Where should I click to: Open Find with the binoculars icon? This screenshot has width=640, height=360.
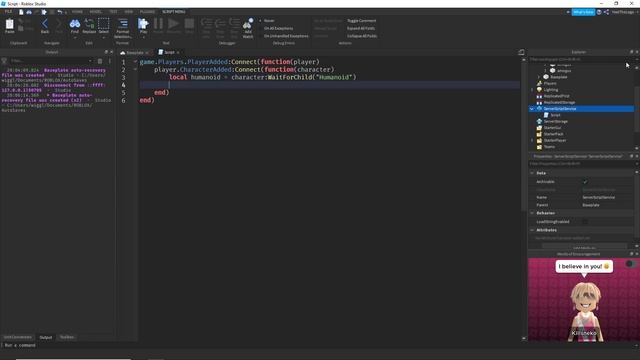(75, 25)
